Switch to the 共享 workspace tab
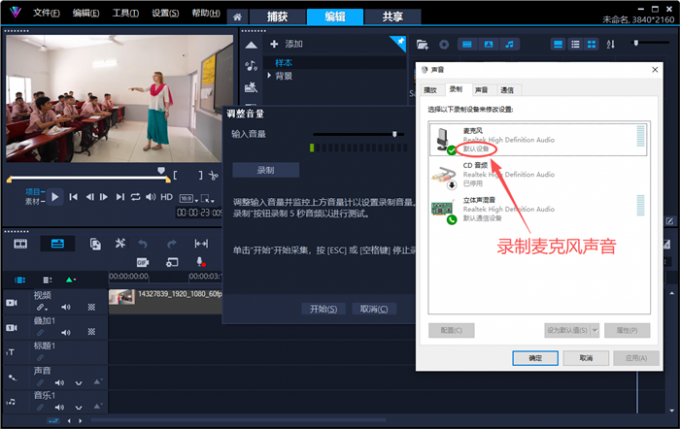Image resolution: width=680 pixels, height=429 pixels. coord(392,17)
